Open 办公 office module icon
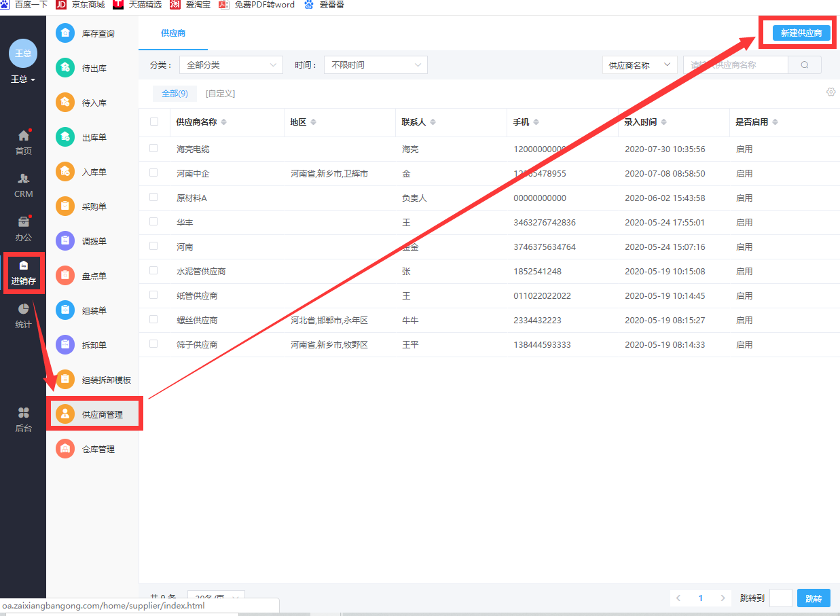The image size is (840, 616). (23, 222)
